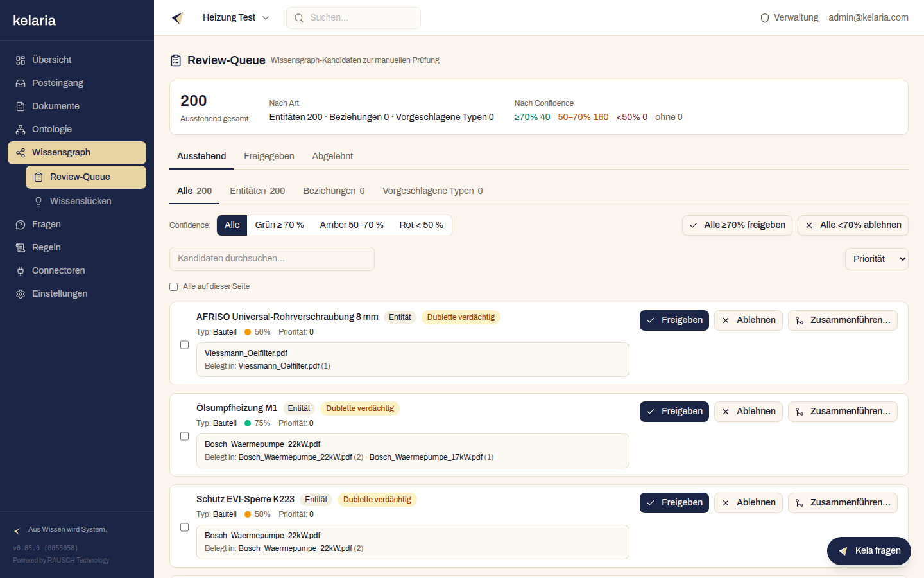Select the Ölsumpfheizung M1 checkbox
924x578 pixels.
pyautogui.click(x=184, y=436)
